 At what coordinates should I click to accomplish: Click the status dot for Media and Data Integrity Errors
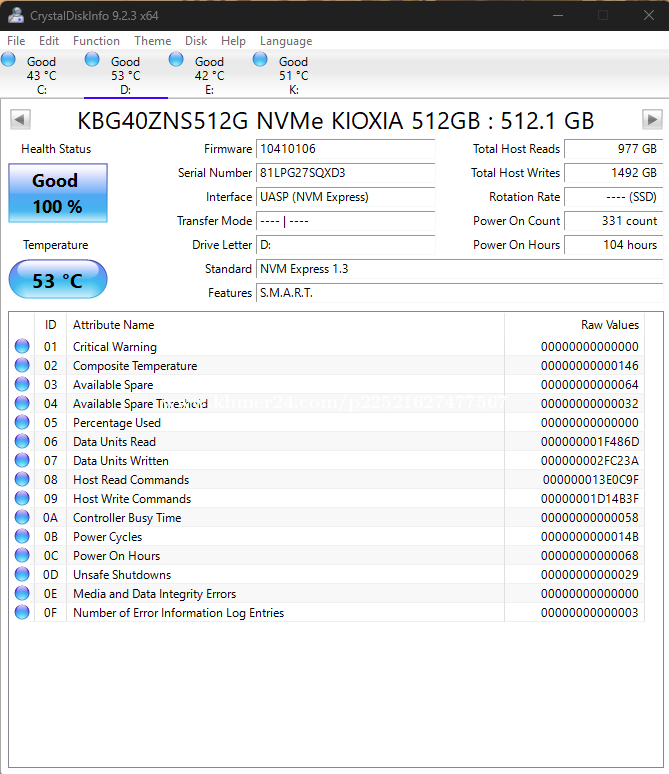[x=22, y=593]
